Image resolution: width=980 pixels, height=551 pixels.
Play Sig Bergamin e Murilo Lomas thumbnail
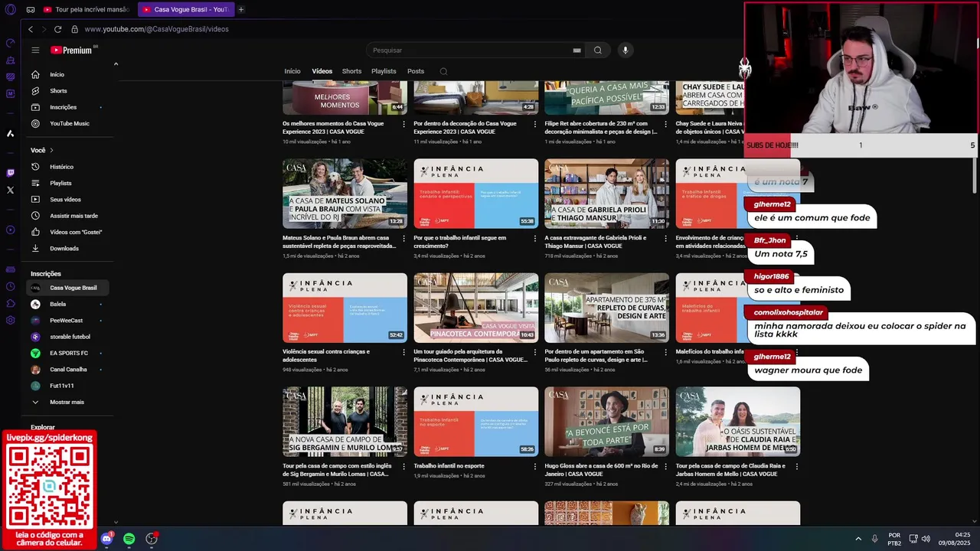(x=345, y=422)
